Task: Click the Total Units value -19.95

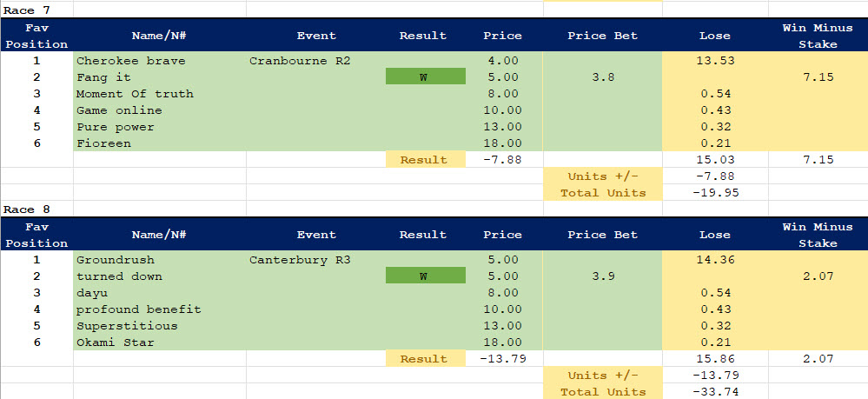Action: click(715, 193)
